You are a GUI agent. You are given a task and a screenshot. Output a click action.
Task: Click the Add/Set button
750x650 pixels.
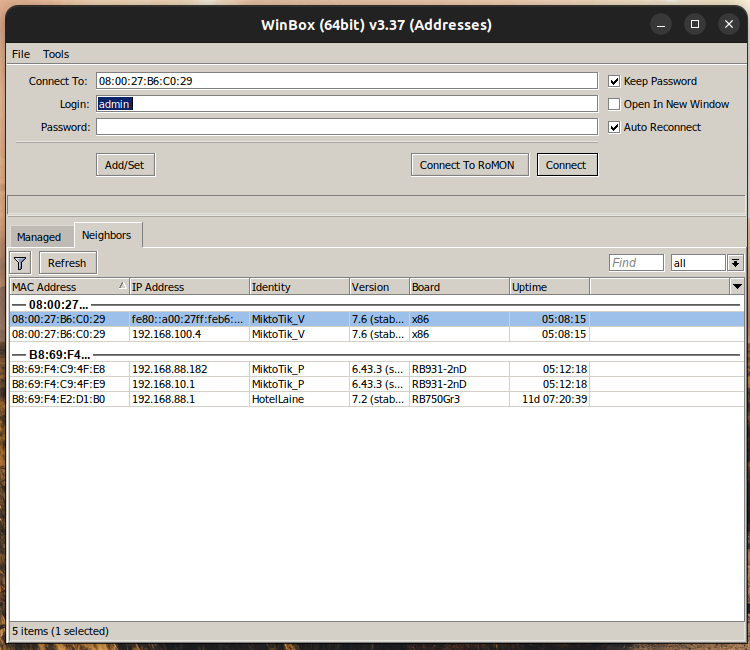click(x=125, y=165)
